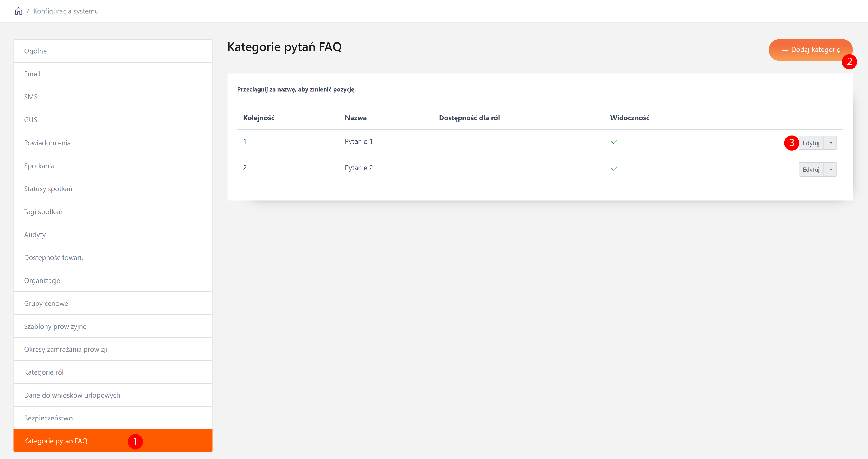This screenshot has width=868, height=459.
Task: Click Konfiguracja systemu breadcrumb link
Action: [66, 11]
